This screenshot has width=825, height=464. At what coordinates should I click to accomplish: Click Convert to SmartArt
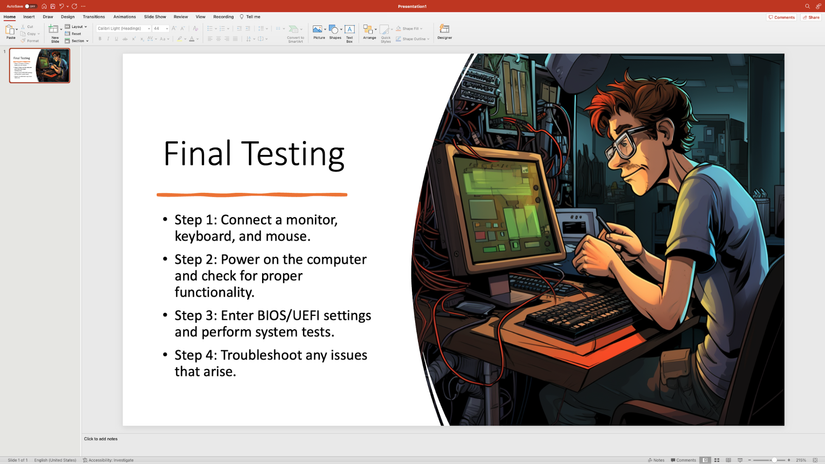(x=295, y=33)
